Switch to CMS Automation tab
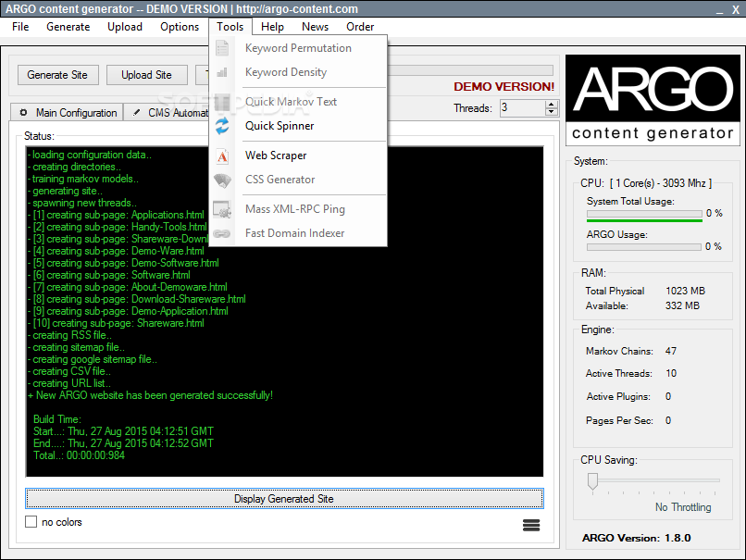The width and height of the screenshot is (746, 560). pyautogui.click(x=167, y=113)
